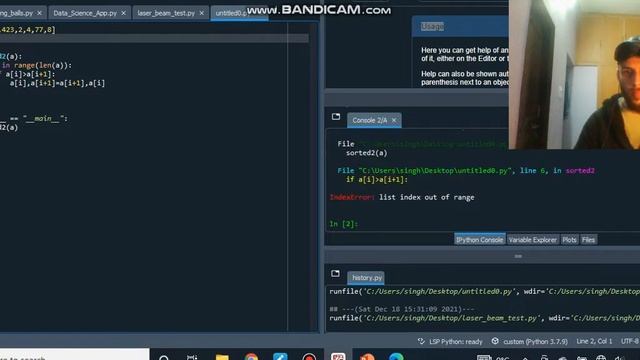Image resolution: width=640 pixels, height=360 pixels.
Task: Focus the In [2]: console prompt
Action: 344,224
